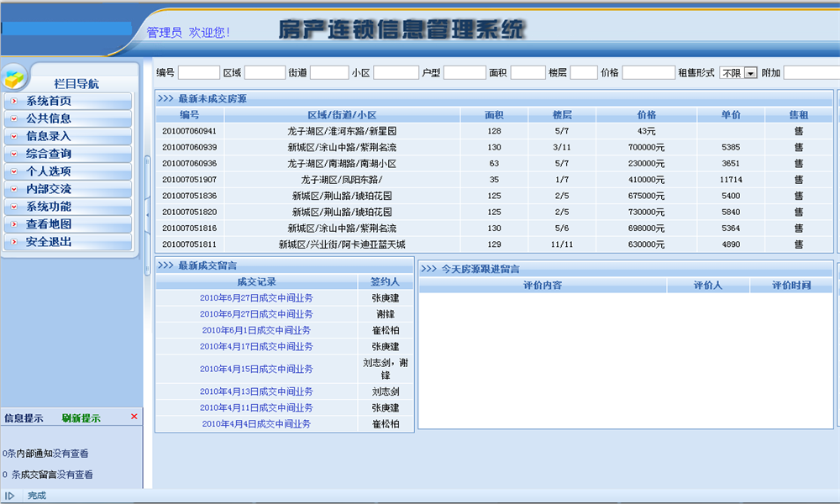Select listing number 201007060939
This screenshot has height=504, width=840.
[x=189, y=147]
